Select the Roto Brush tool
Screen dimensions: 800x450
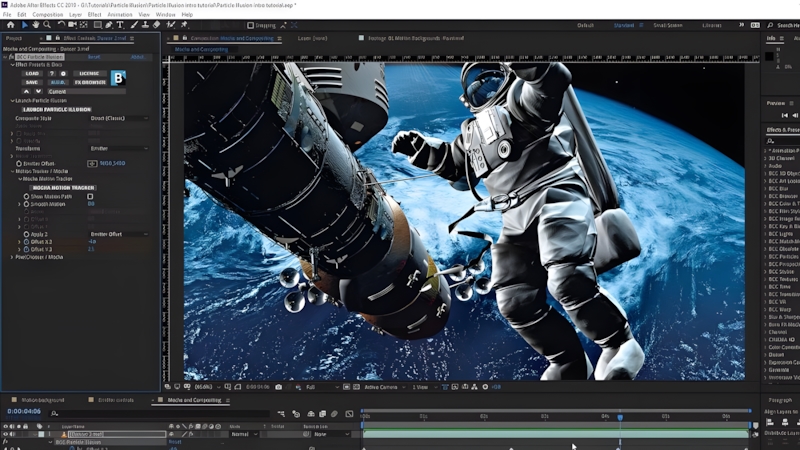point(171,24)
